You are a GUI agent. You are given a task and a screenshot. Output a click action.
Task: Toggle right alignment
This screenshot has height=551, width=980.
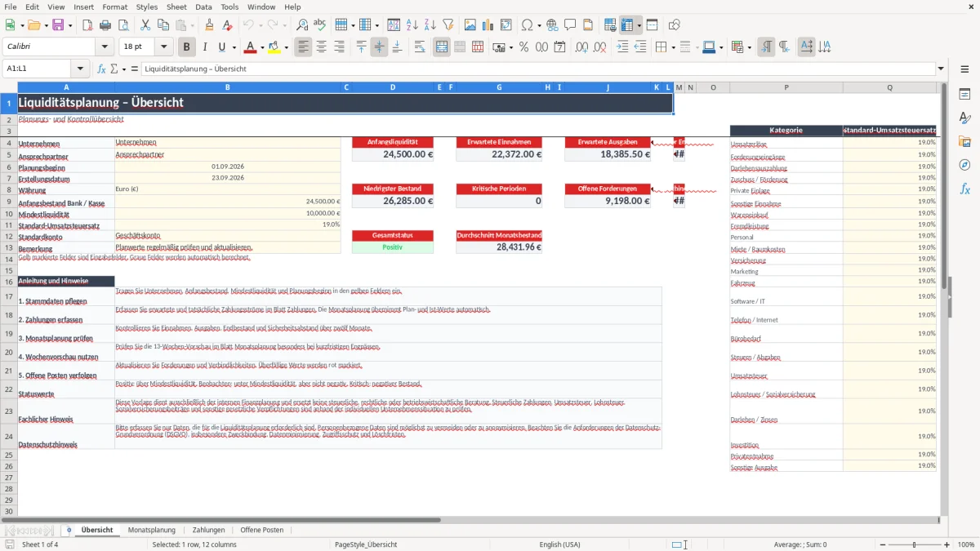[340, 47]
